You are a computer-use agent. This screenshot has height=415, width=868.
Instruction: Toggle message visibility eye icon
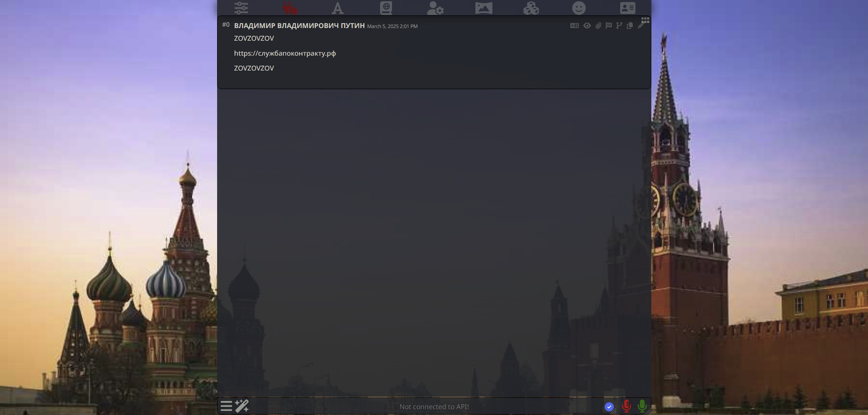[587, 26]
